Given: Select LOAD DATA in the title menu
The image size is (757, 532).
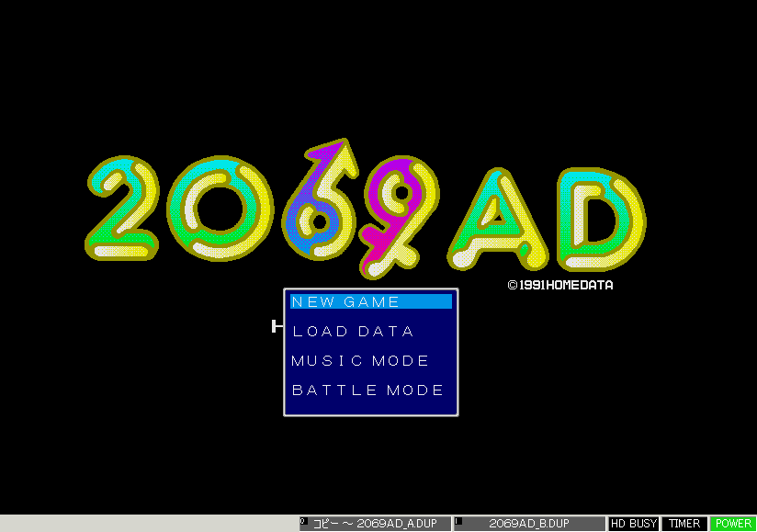Looking at the screenshot, I should pos(354,331).
